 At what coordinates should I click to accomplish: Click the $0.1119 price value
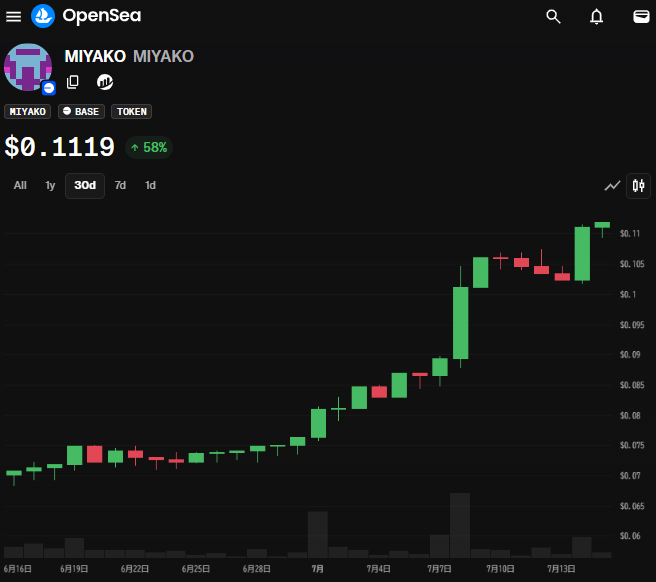pyautogui.click(x=59, y=147)
